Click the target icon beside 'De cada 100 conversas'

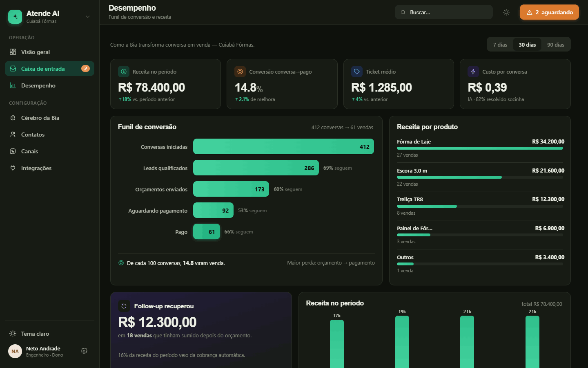[x=121, y=263]
